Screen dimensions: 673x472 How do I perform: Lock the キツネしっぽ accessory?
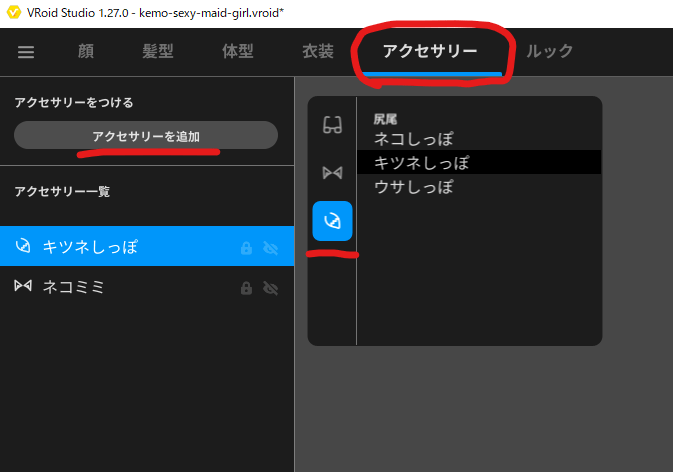pos(246,248)
